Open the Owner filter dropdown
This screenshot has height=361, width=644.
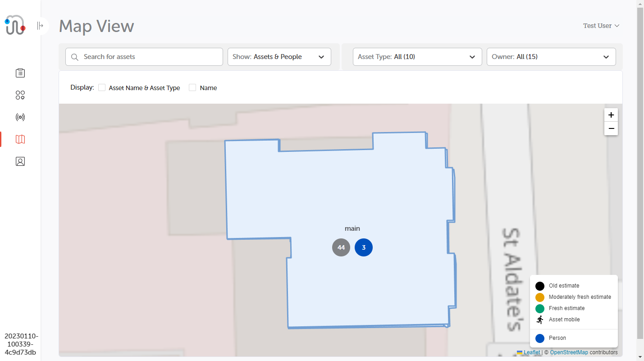(551, 57)
